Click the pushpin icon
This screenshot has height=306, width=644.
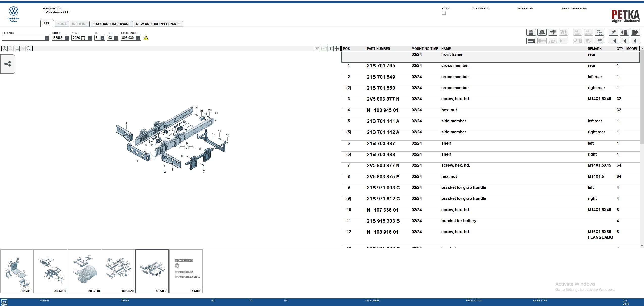613,32
